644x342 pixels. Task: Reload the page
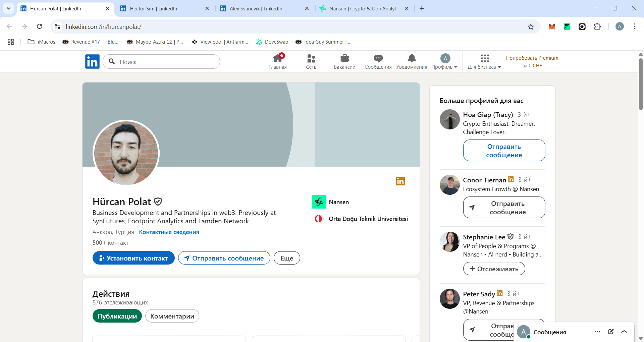(39, 26)
